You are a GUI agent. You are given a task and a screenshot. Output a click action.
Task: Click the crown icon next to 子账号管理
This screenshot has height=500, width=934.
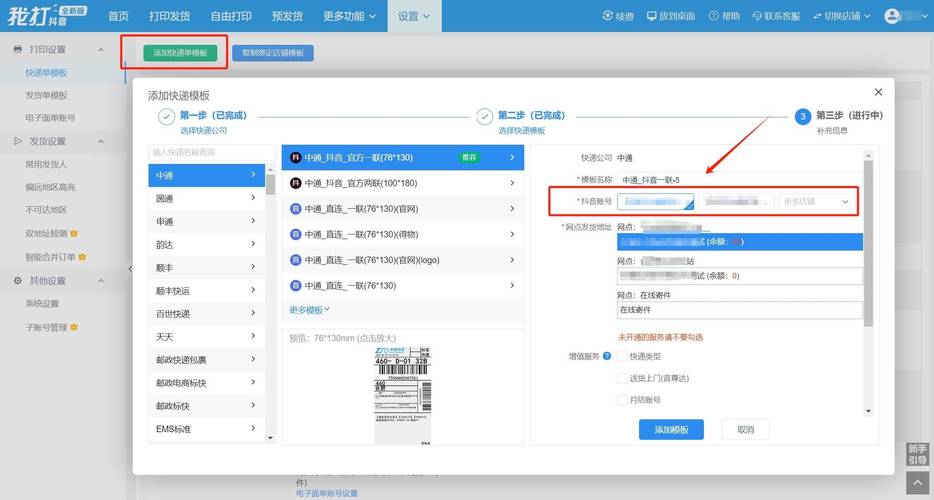[x=74, y=327]
